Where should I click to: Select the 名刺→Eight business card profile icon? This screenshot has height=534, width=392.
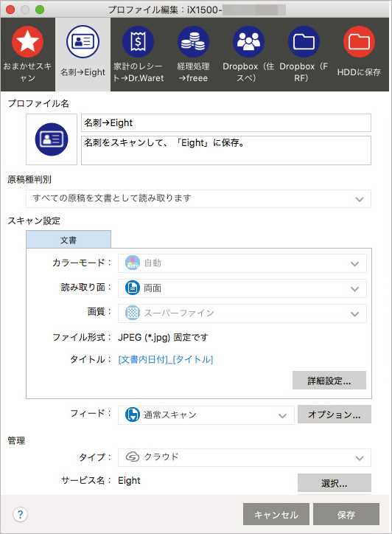(83, 42)
